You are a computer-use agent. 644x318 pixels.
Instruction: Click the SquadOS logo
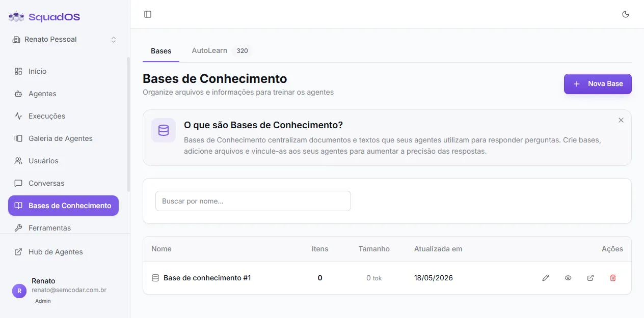(x=44, y=17)
